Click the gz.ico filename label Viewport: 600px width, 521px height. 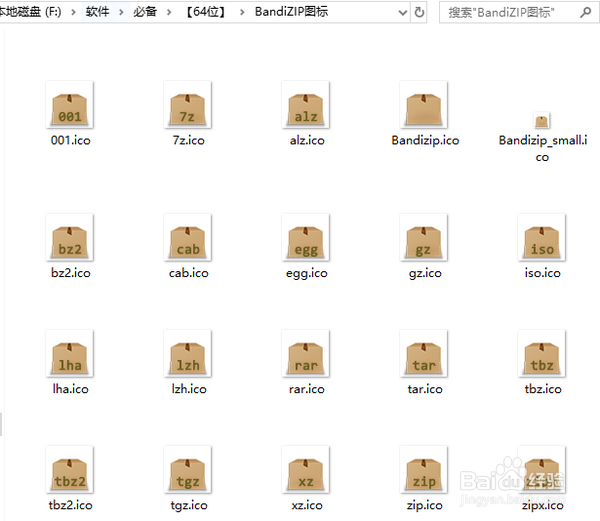tap(425, 274)
